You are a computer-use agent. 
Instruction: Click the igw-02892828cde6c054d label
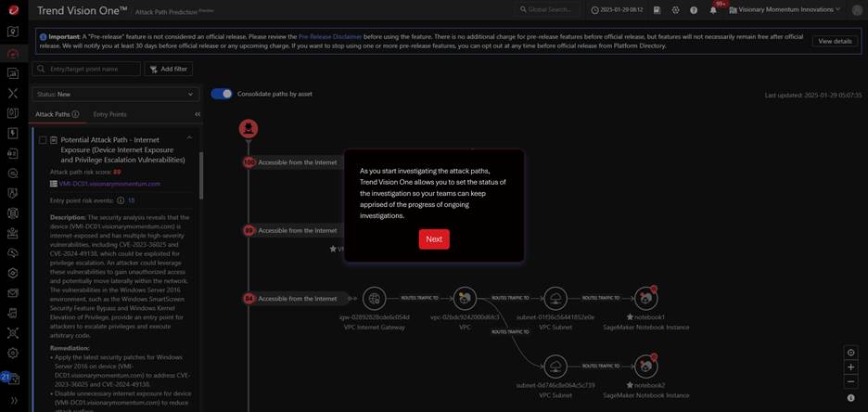(x=375, y=317)
